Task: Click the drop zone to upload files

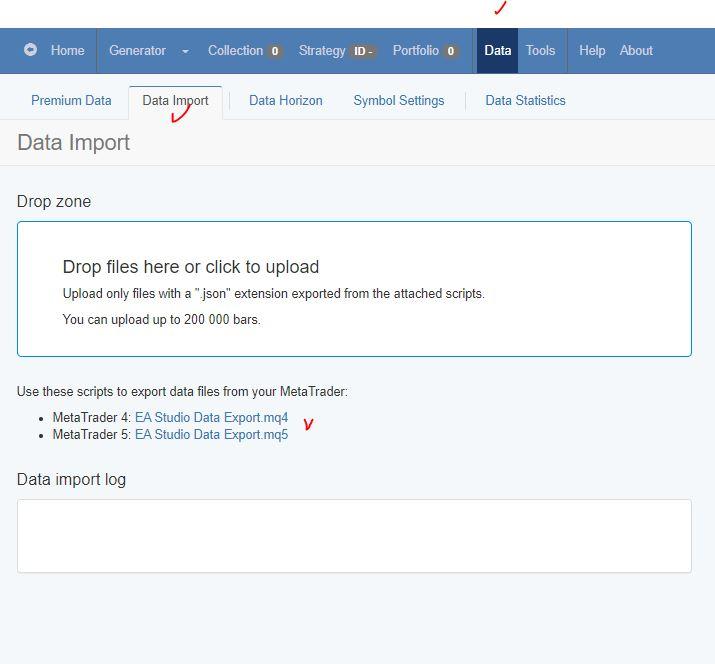Action: pyautogui.click(x=354, y=289)
